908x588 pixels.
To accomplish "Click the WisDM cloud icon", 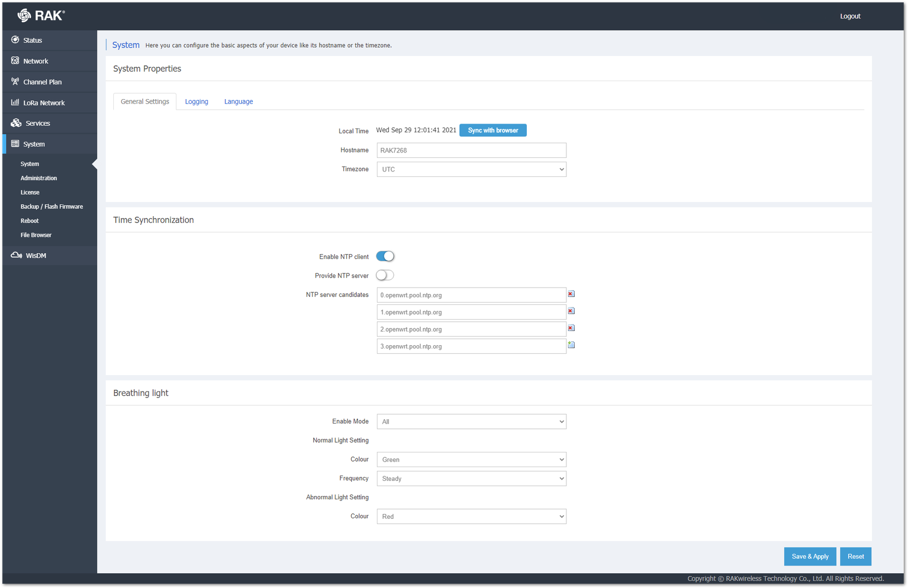I will point(17,255).
